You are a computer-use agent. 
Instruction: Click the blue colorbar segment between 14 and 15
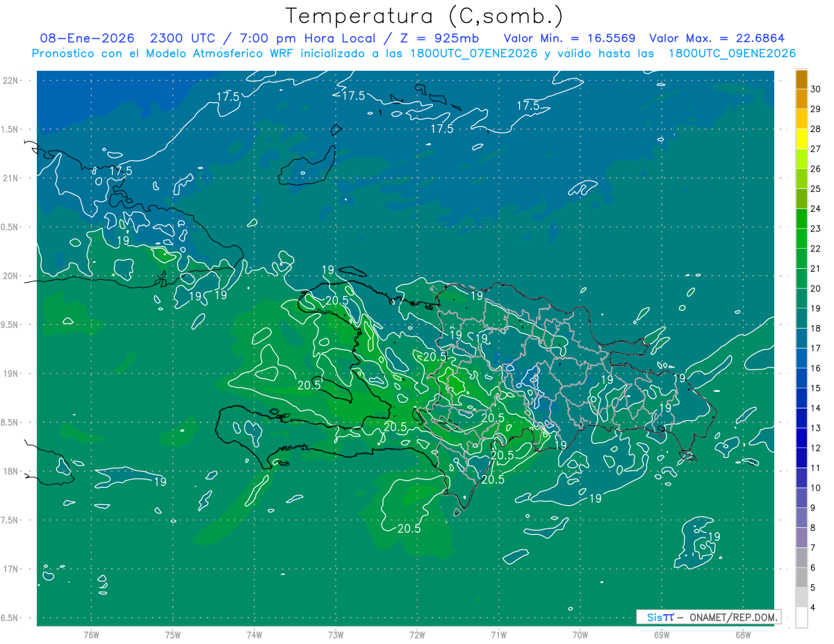[801, 398]
